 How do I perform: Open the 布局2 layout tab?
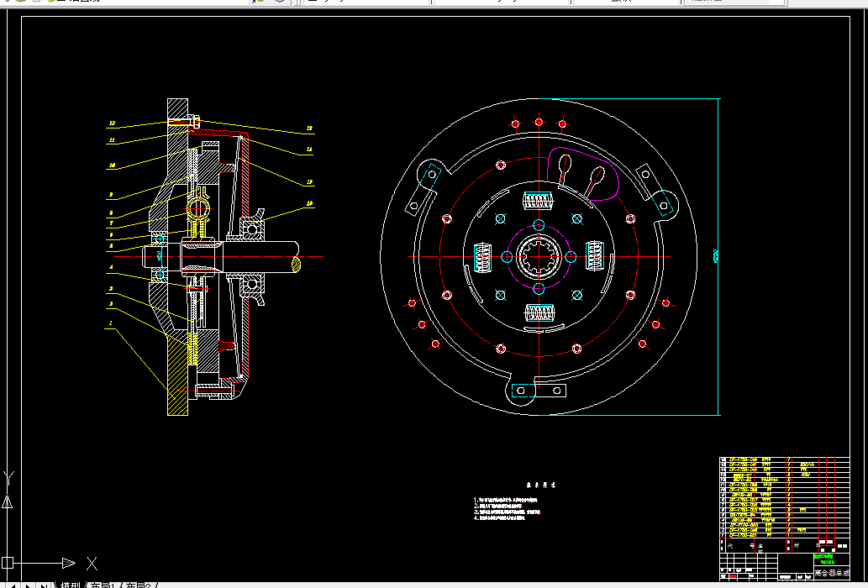[x=139, y=585]
